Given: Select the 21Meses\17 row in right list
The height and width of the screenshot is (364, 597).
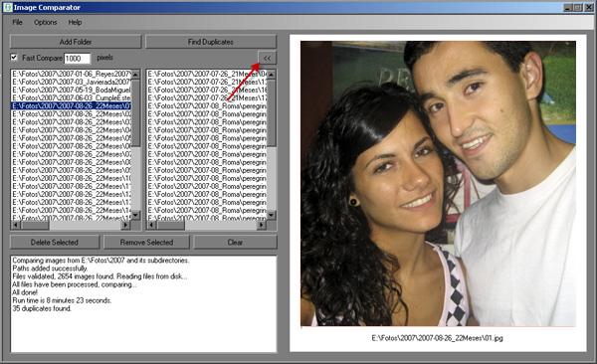Looking at the screenshot, I should [207, 97].
